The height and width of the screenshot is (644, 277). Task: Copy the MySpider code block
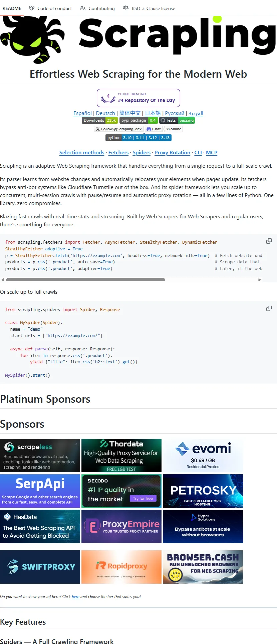[x=269, y=308]
